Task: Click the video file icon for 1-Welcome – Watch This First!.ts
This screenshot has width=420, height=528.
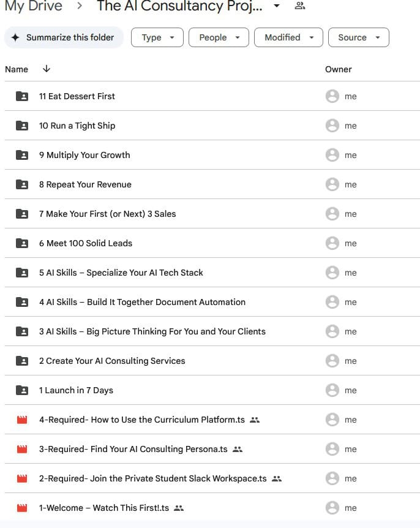Action: pos(22,508)
